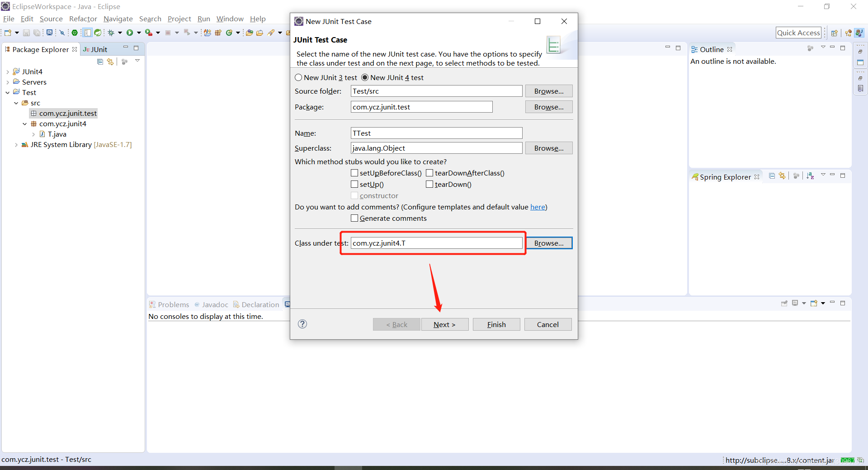Click the Open Type icon in toolbar
Viewport: 868px width, 470px height.
[x=249, y=33]
